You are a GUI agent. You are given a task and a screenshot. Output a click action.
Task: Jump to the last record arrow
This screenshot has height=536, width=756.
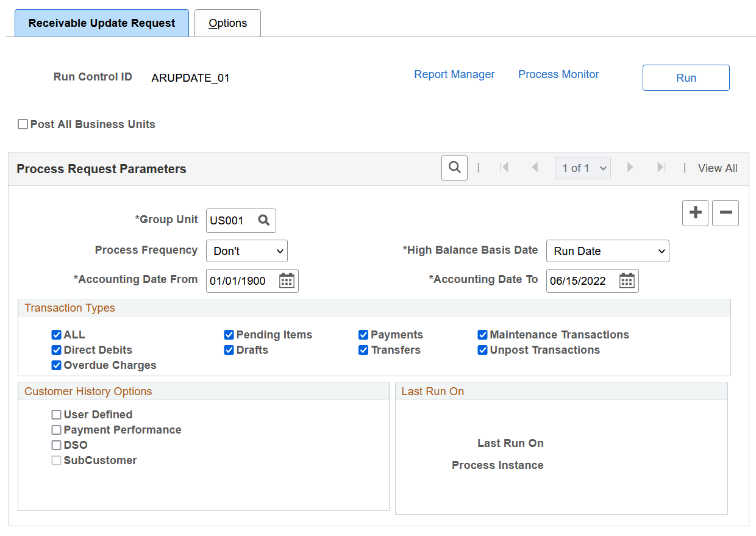[661, 168]
